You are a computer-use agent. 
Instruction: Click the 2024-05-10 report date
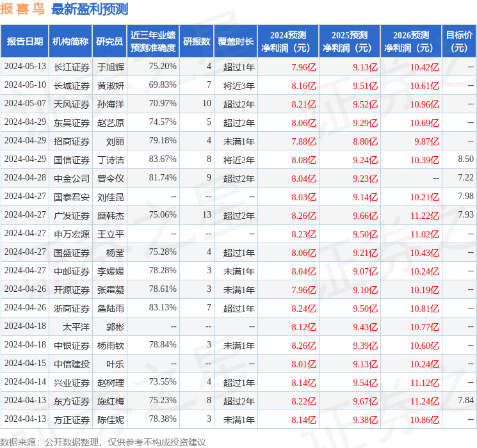(25, 84)
